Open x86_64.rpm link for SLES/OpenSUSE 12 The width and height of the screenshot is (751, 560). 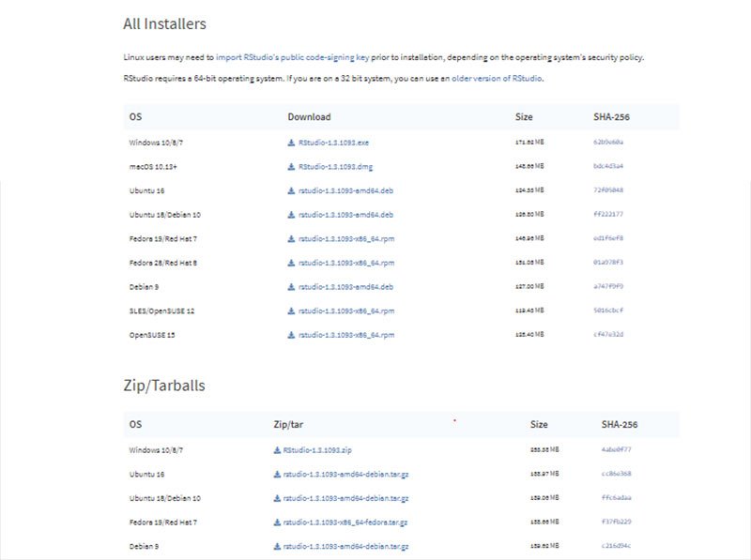point(346,310)
